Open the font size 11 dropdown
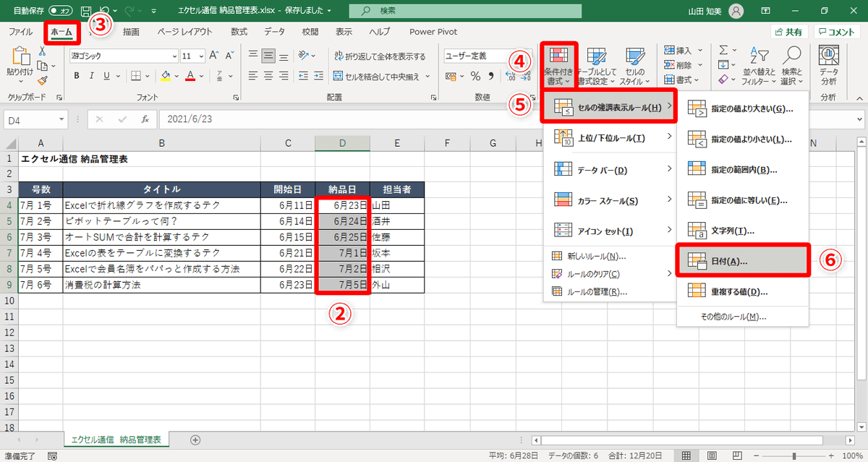 [201, 56]
